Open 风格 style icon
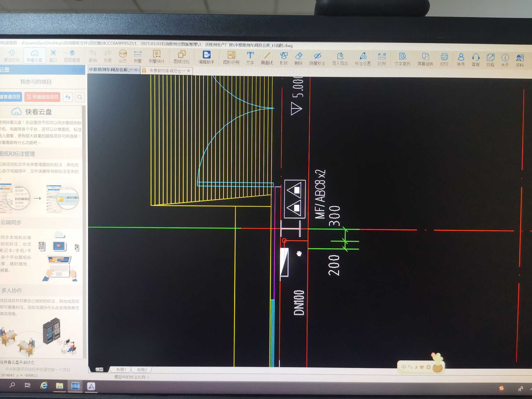532x399 pixels. click(x=490, y=61)
